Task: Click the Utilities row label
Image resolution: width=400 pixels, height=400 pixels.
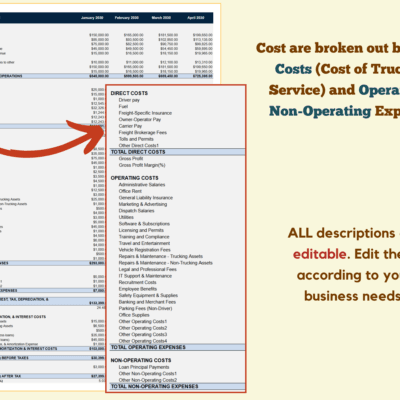Action: click(126, 217)
